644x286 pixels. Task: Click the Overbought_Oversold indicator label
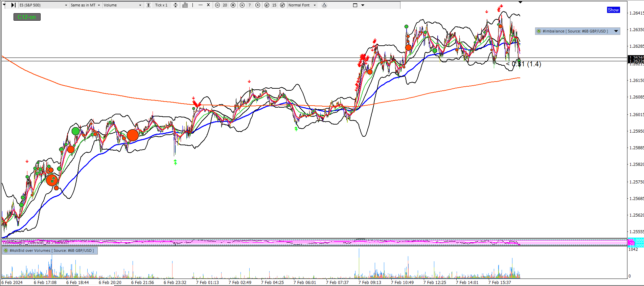coord(36,242)
